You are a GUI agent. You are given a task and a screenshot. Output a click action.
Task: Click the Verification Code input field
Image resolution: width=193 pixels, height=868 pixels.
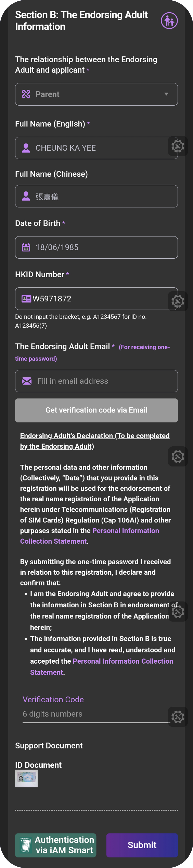96,714
